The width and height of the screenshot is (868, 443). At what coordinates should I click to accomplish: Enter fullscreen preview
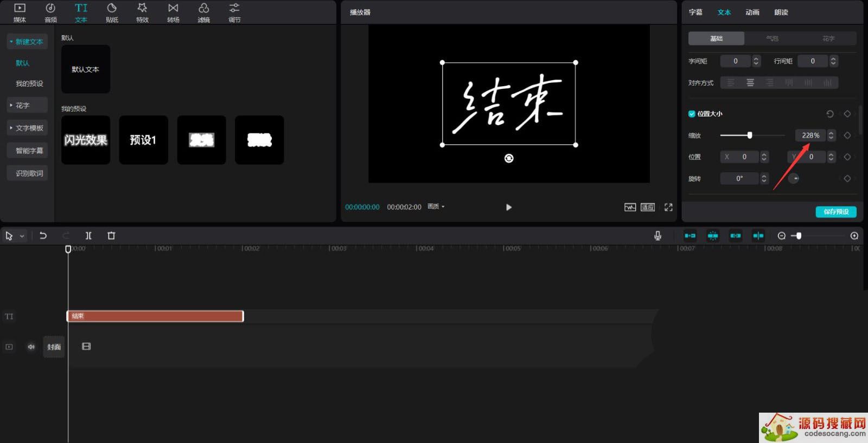point(668,207)
